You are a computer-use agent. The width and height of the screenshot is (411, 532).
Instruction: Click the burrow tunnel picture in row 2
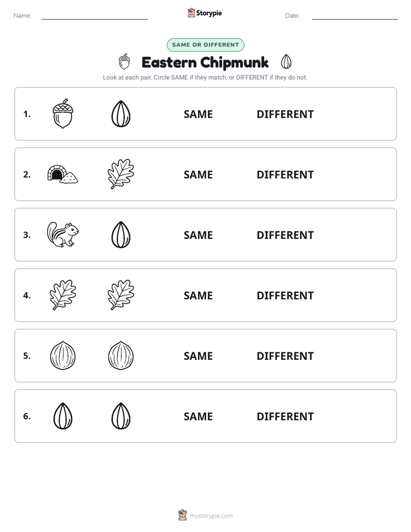coord(63,174)
